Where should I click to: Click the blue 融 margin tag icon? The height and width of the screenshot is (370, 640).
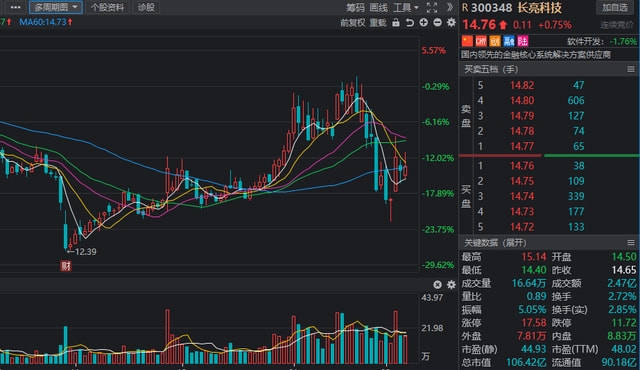[509, 41]
